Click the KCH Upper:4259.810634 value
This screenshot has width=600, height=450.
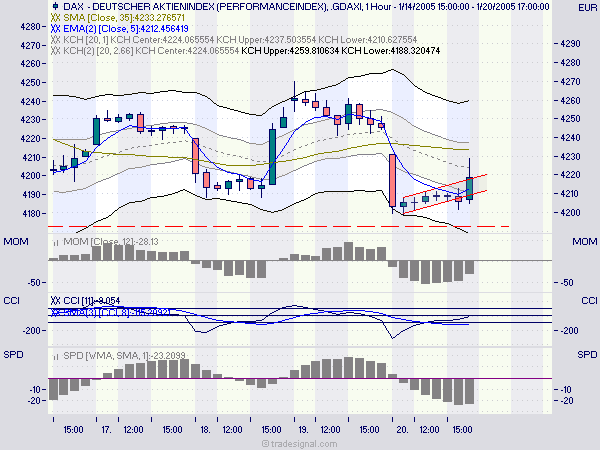290,51
